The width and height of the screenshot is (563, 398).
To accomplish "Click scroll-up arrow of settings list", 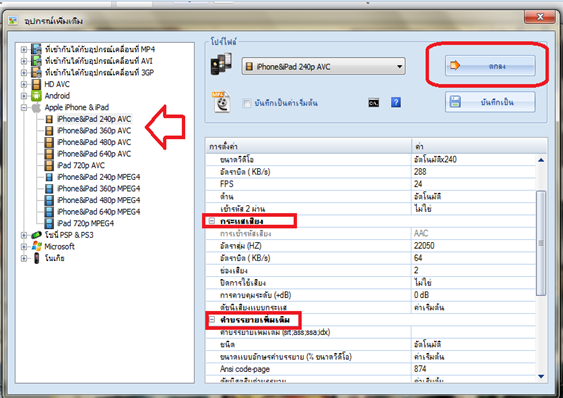I will [x=541, y=160].
